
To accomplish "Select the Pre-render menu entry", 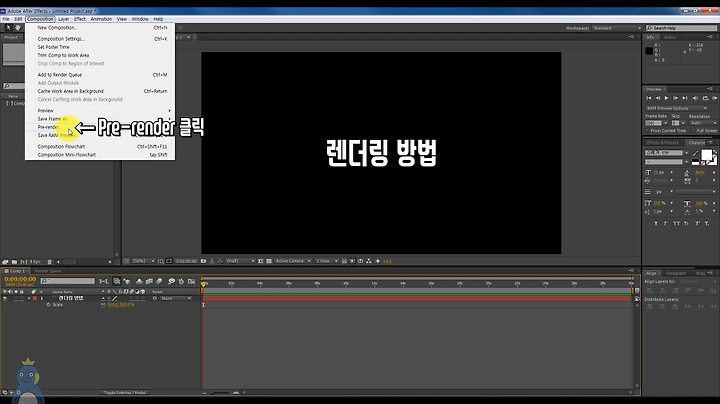I will (x=100, y=127).
